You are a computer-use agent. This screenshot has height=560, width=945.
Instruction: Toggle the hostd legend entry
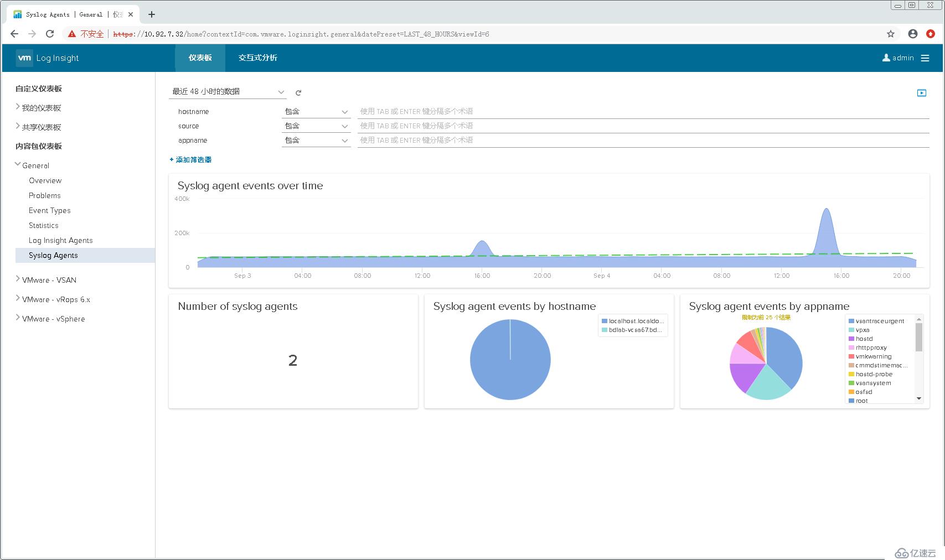tap(861, 339)
